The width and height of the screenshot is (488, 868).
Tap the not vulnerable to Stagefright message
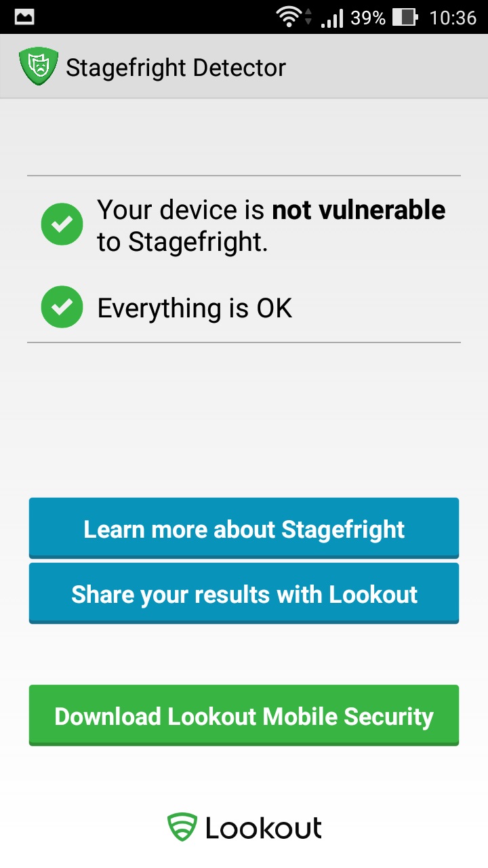271,225
